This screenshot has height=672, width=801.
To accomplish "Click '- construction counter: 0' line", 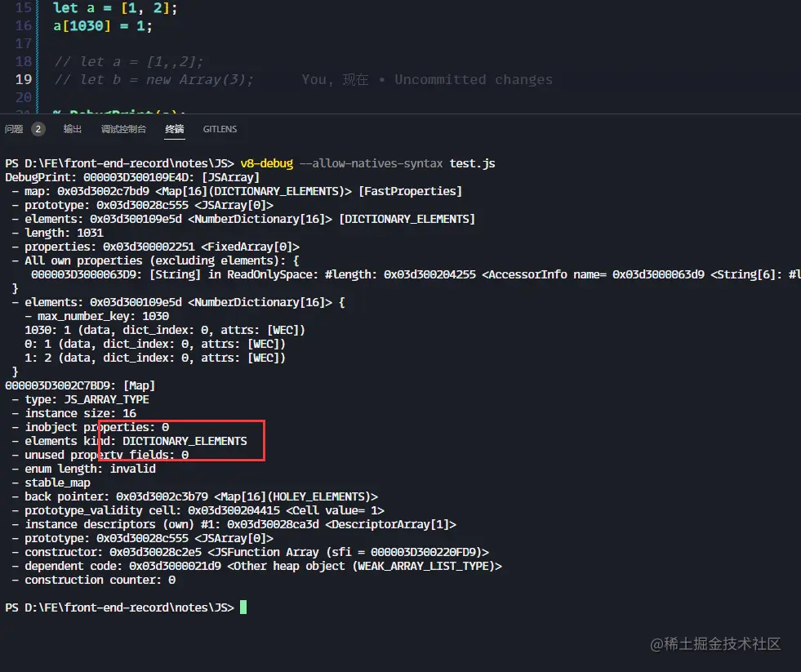I will 93,580.
